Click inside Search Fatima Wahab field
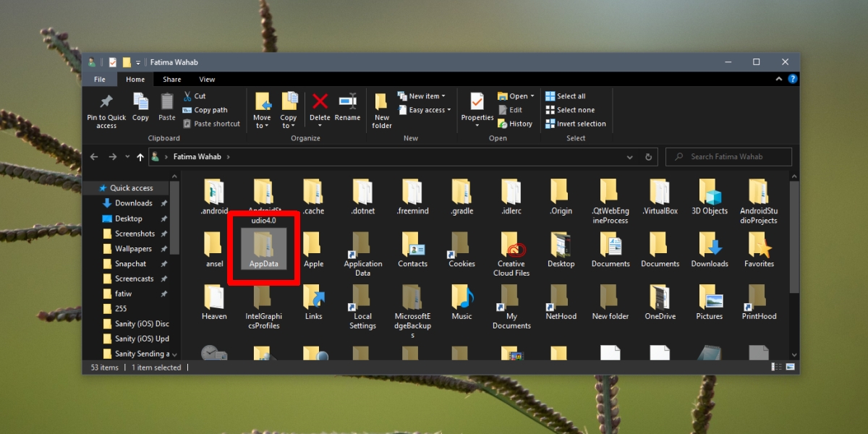This screenshot has height=434, width=868. (x=728, y=156)
